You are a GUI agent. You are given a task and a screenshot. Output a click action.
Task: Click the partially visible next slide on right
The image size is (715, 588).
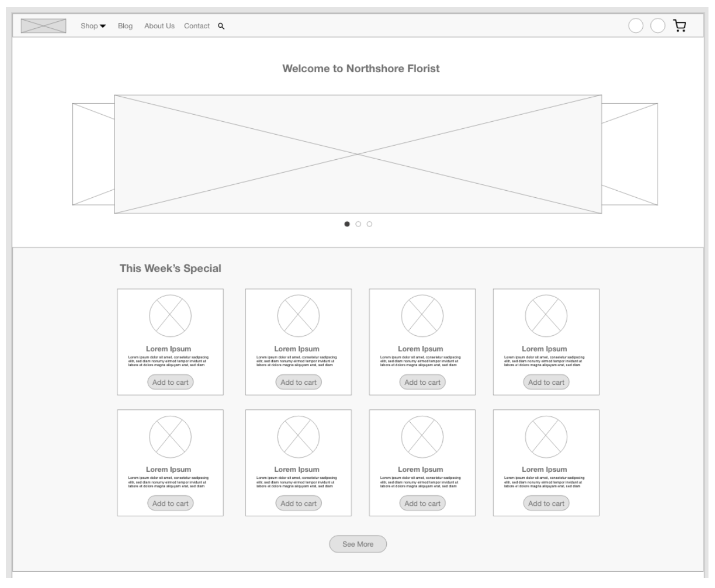coord(630,154)
